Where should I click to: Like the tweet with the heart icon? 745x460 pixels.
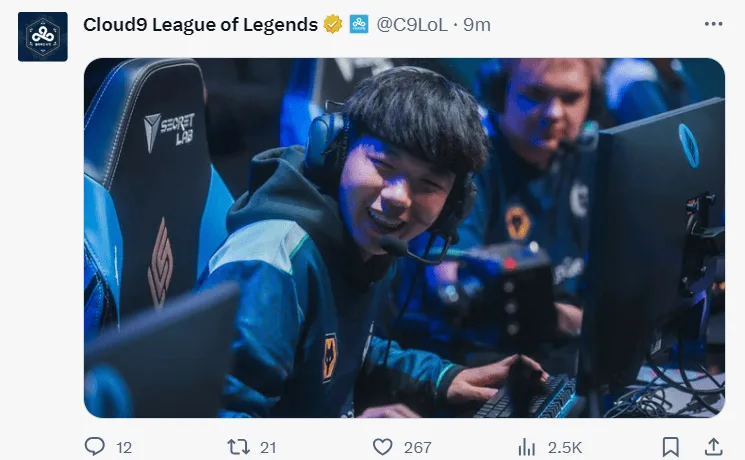[382, 447]
